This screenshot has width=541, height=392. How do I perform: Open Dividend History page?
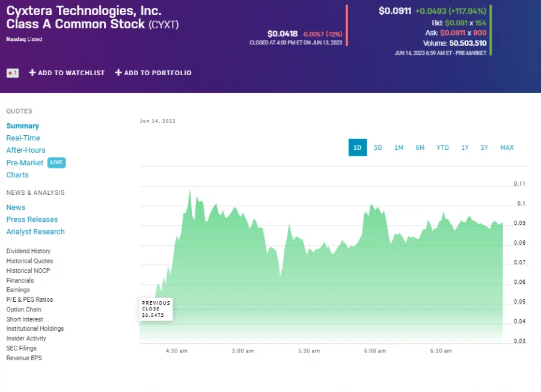[28, 251]
